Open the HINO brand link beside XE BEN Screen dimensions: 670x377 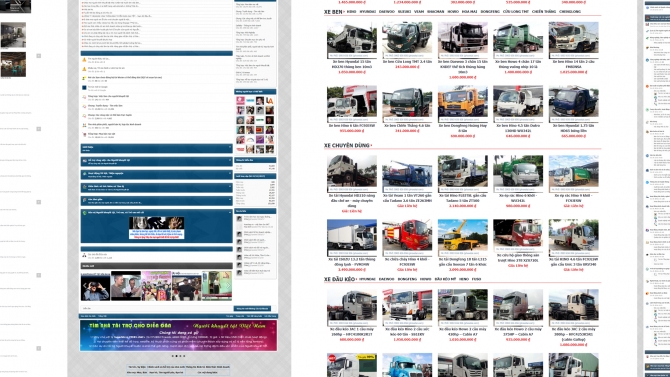(x=351, y=12)
